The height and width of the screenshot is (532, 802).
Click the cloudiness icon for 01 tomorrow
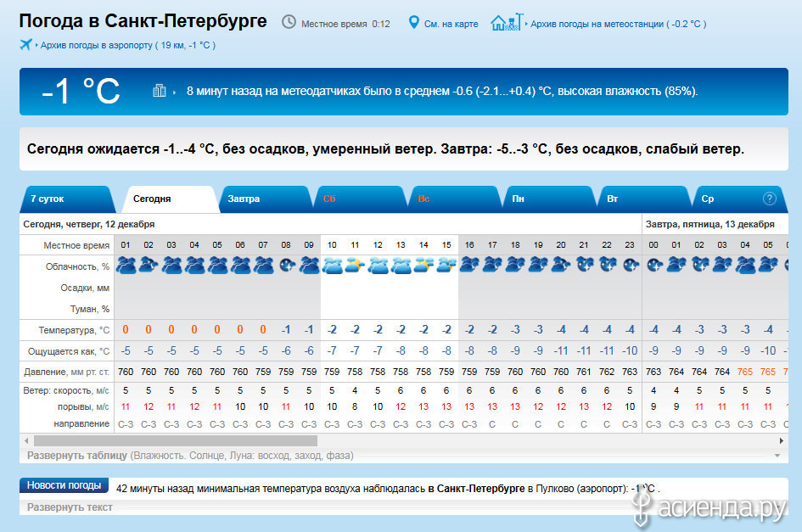click(676, 266)
